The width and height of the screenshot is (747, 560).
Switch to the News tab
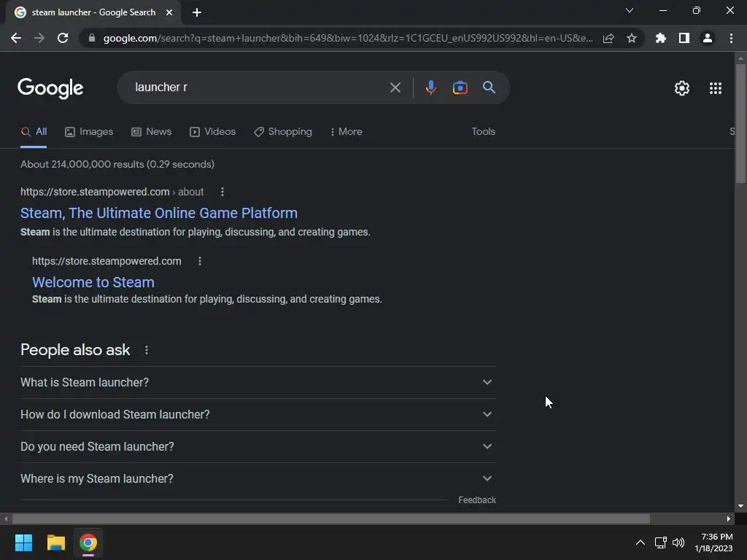152,132
